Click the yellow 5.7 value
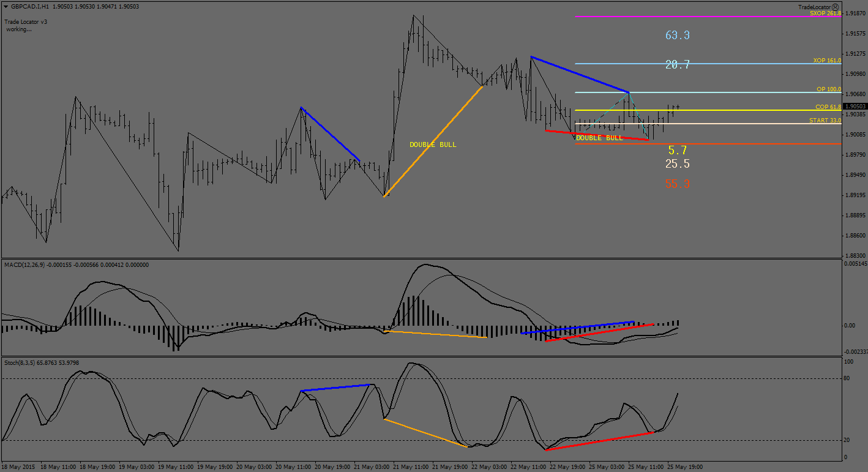Screen dimensions: 868x472 (677, 150)
